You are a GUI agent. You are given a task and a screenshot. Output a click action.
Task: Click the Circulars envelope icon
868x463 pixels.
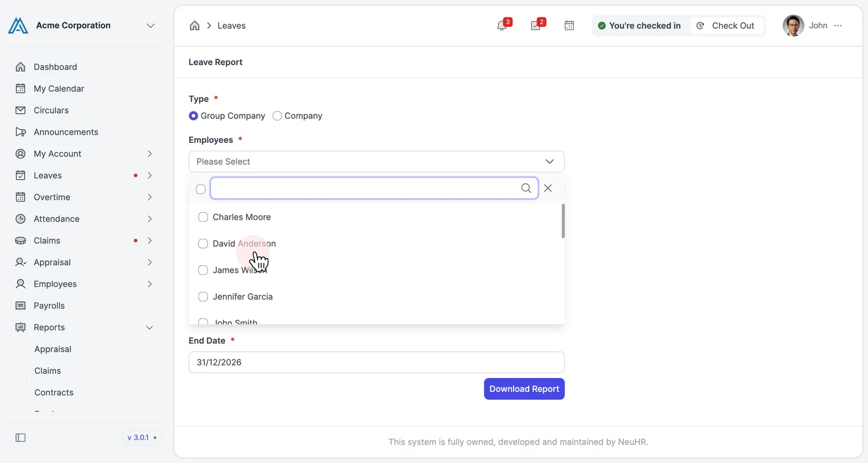[x=20, y=110]
